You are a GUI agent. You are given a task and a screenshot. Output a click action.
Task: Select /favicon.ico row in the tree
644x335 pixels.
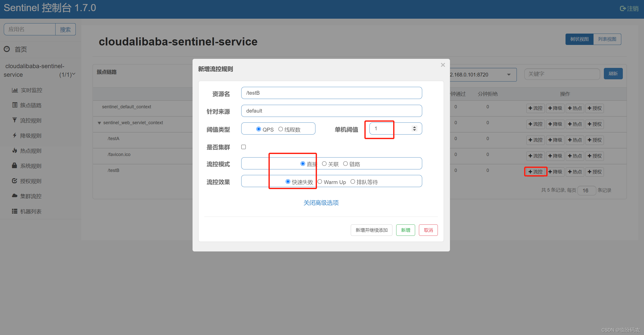point(119,154)
